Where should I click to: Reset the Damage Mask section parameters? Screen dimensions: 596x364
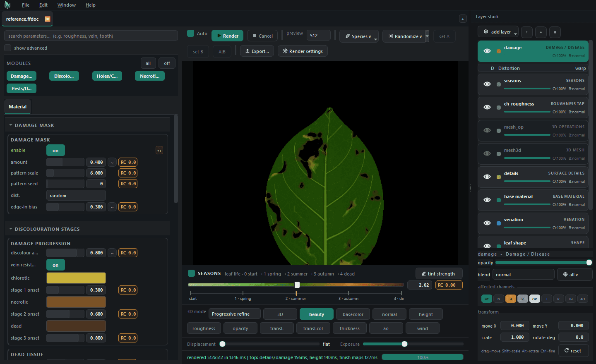coord(159,151)
